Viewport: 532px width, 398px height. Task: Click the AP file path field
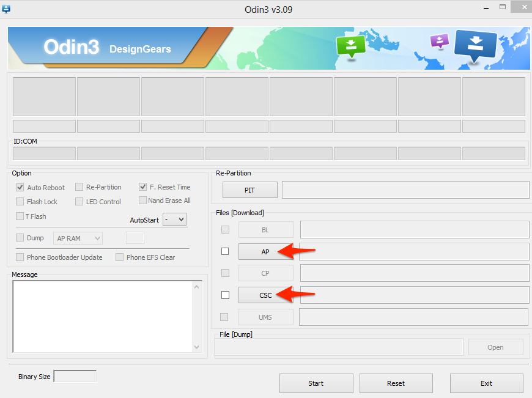(414, 251)
